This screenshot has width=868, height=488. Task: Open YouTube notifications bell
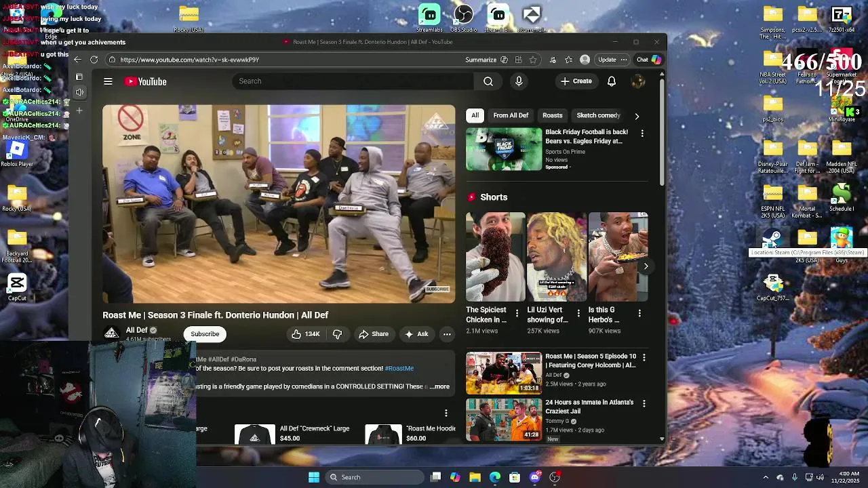click(x=612, y=81)
